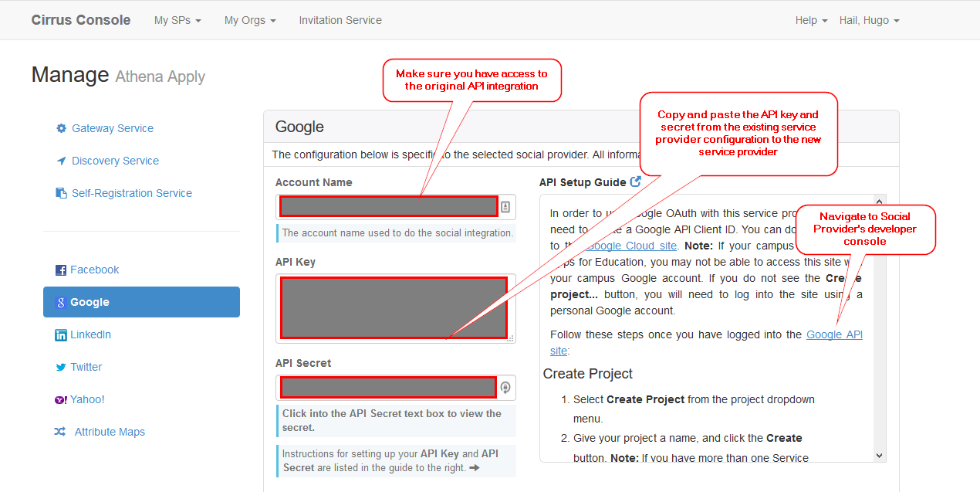This screenshot has height=492, width=980.
Task: Click the 'API Setup Guide' heading text
Action: tap(583, 182)
